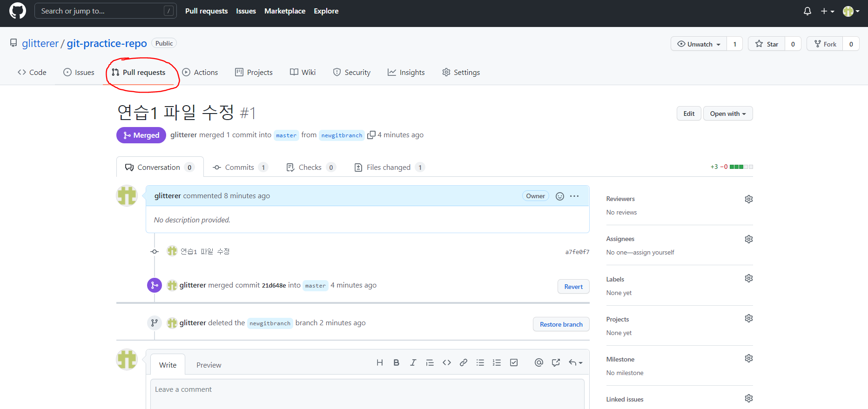Switch to comment Preview tab
The image size is (868, 409).
(x=209, y=365)
